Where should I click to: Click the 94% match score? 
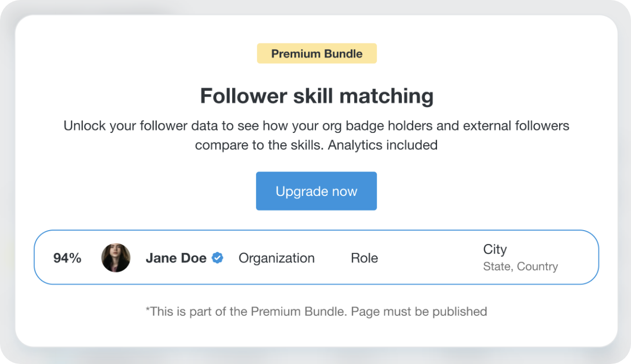(67, 258)
